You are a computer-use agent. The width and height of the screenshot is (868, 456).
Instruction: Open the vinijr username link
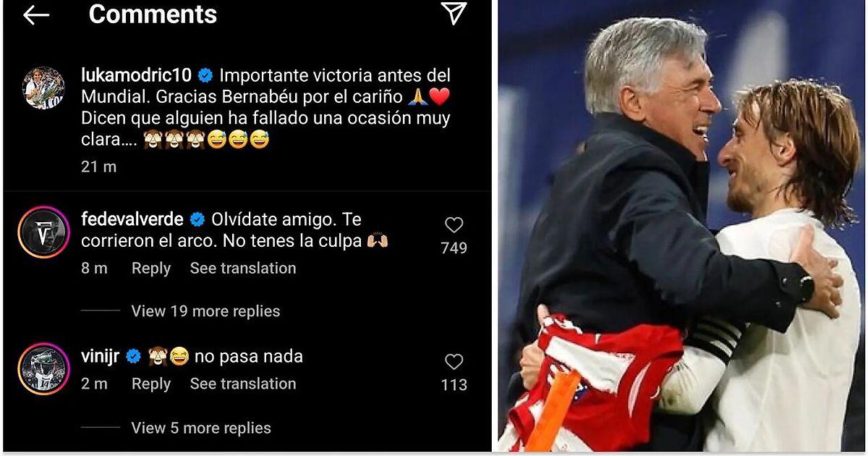101,356
